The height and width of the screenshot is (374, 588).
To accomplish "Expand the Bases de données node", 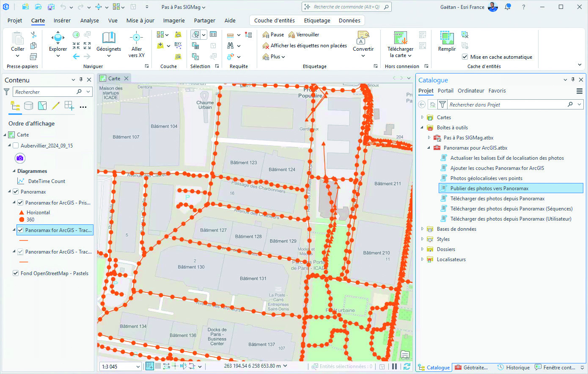I will coord(422,229).
